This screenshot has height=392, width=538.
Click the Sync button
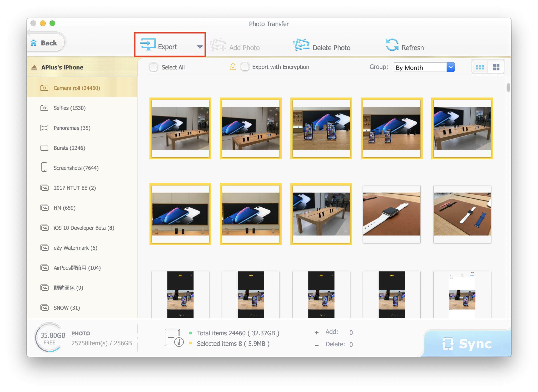pos(467,343)
